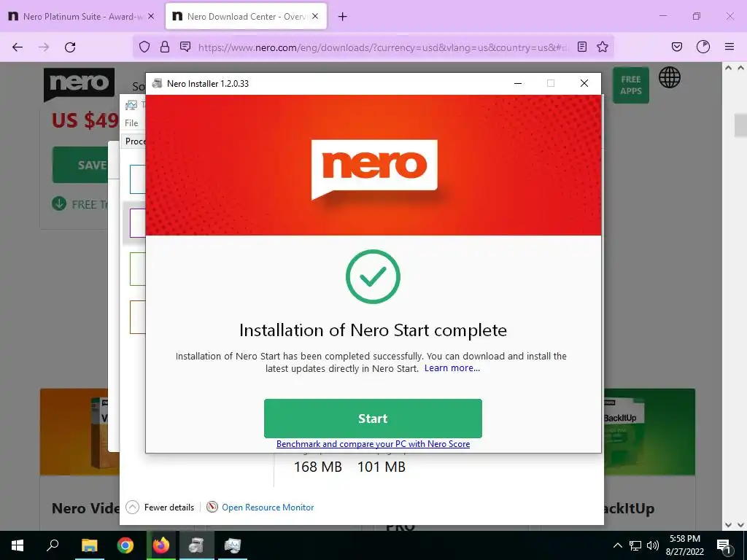Image resolution: width=747 pixels, height=560 pixels.
Task: Close the Nero Download Center tab
Action: coord(315,16)
